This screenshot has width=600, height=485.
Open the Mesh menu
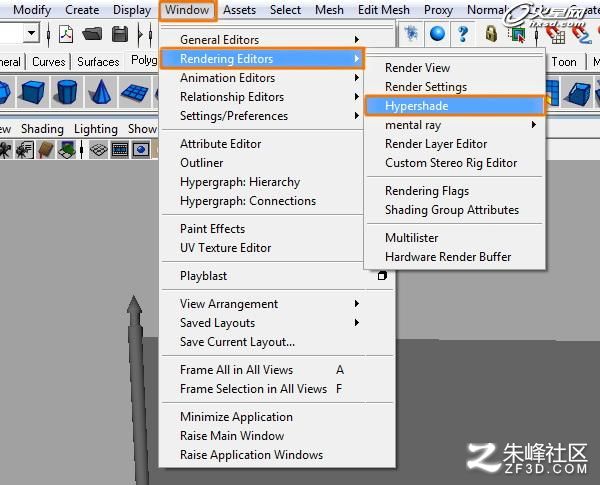[x=329, y=10]
